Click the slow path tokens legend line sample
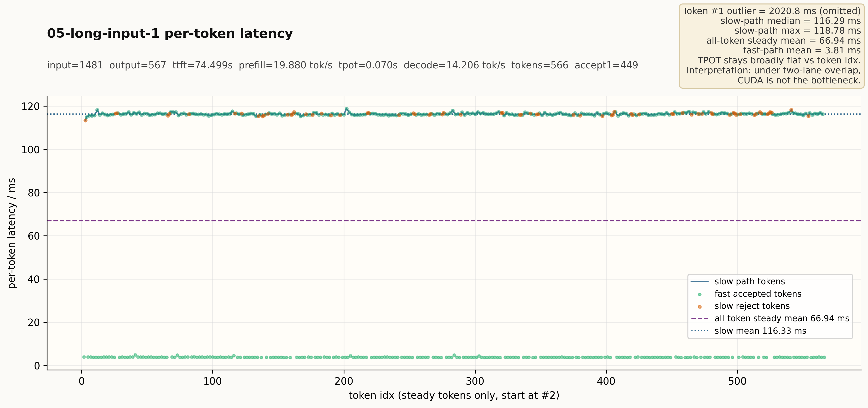The height and width of the screenshot is (408, 868). tap(700, 281)
